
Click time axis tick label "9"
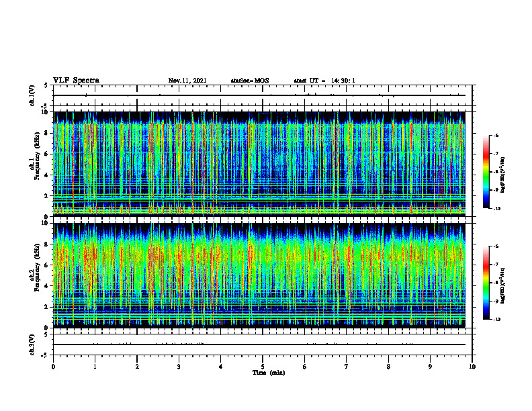(430, 367)
